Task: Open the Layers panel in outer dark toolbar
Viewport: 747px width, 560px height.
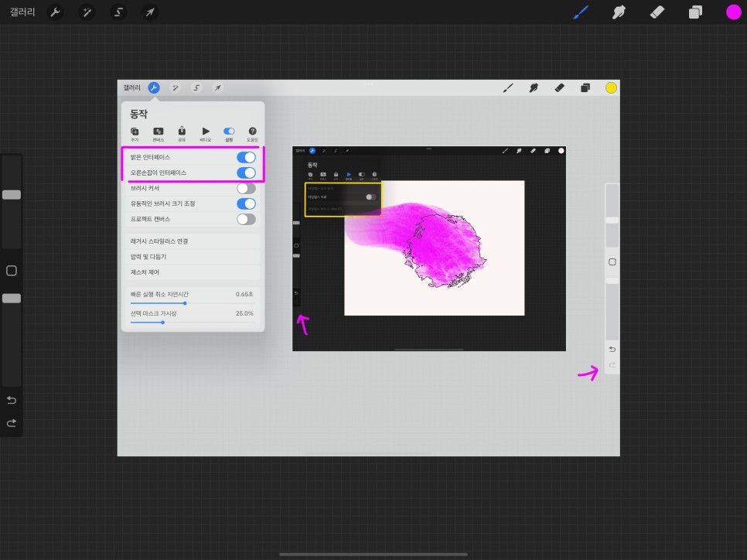Action: click(x=695, y=12)
